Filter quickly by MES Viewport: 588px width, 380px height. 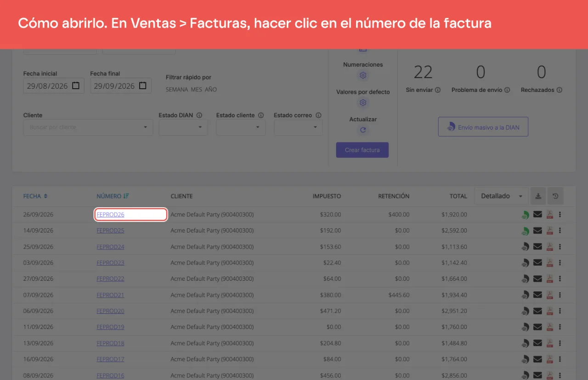pyautogui.click(x=197, y=90)
